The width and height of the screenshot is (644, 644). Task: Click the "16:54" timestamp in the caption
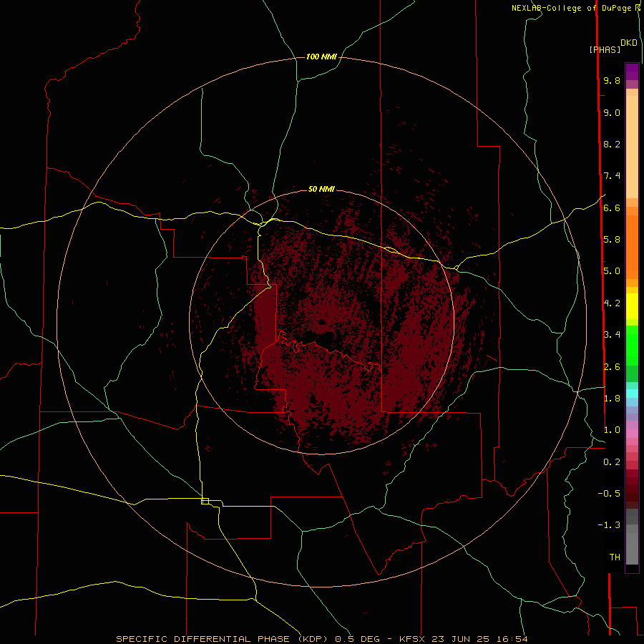click(514, 639)
